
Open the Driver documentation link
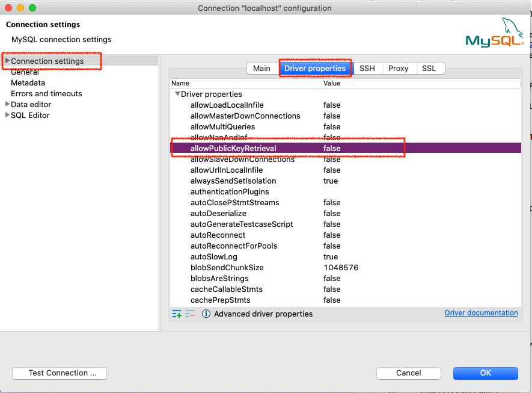481,313
